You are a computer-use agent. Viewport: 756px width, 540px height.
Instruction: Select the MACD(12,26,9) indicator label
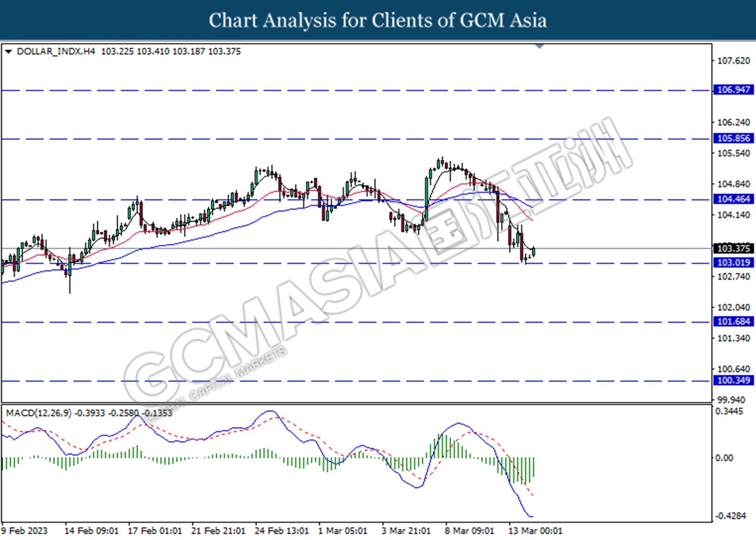(x=39, y=413)
